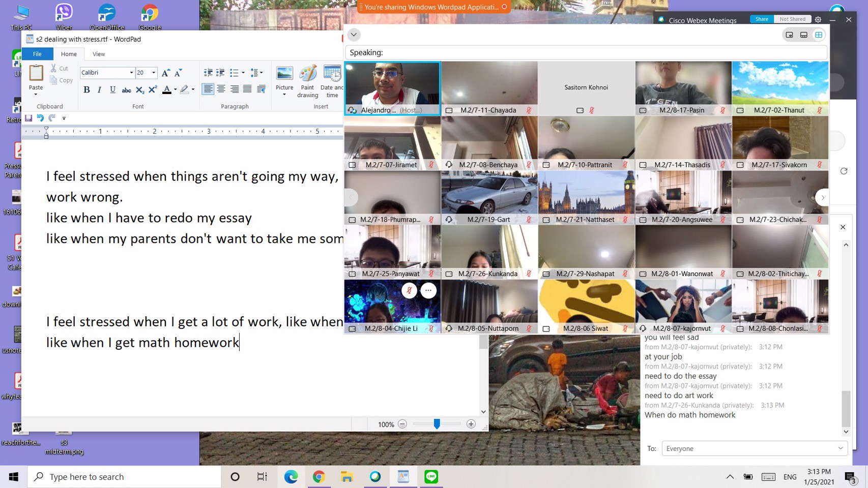The image size is (868, 488).
Task: Open the bullet list style dropdown
Action: (243, 73)
